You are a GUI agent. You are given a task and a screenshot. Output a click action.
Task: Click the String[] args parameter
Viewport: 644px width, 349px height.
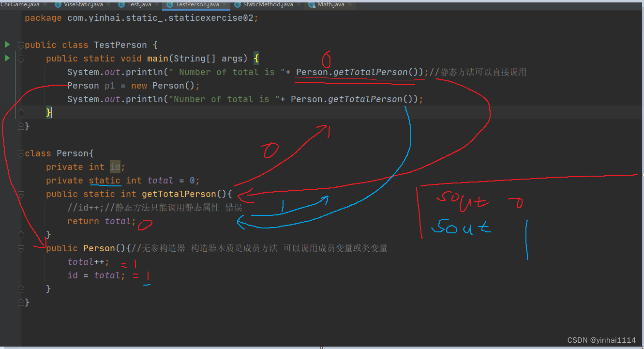tap(208, 59)
